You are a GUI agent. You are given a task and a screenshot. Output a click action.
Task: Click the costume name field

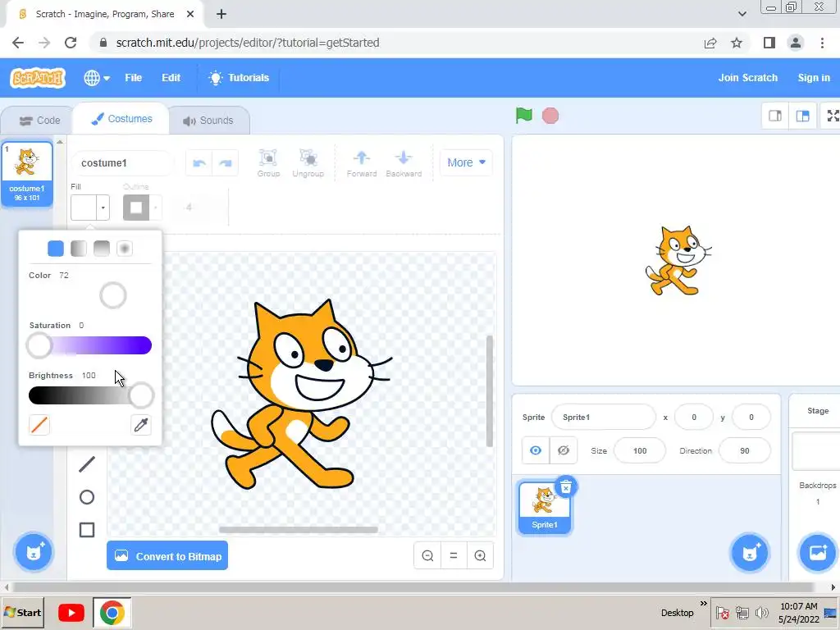(122, 163)
